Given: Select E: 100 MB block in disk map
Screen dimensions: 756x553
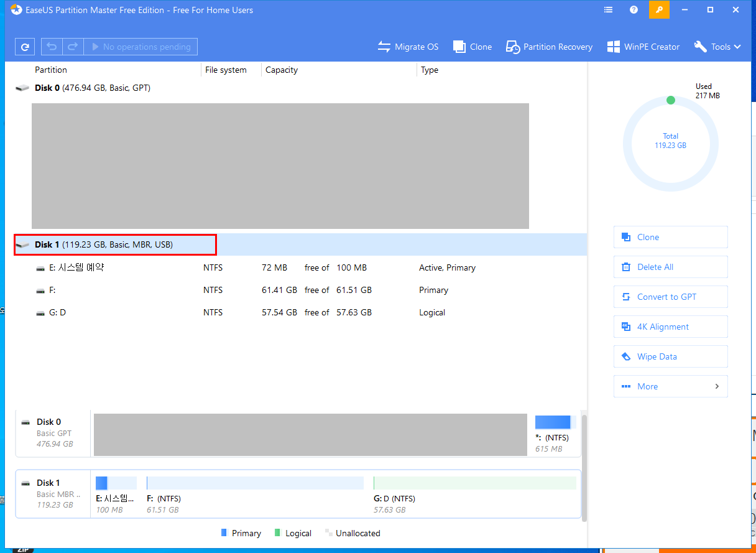Looking at the screenshot, I should (116, 495).
